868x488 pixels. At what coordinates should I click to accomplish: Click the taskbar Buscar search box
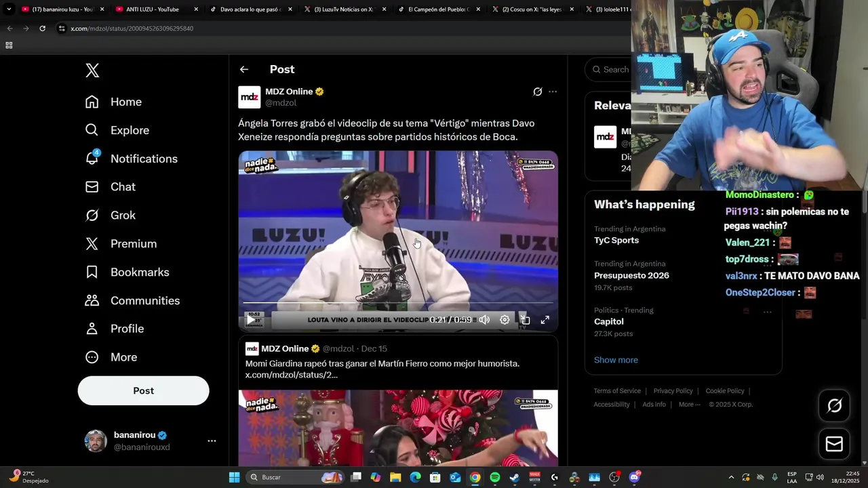pos(295,477)
